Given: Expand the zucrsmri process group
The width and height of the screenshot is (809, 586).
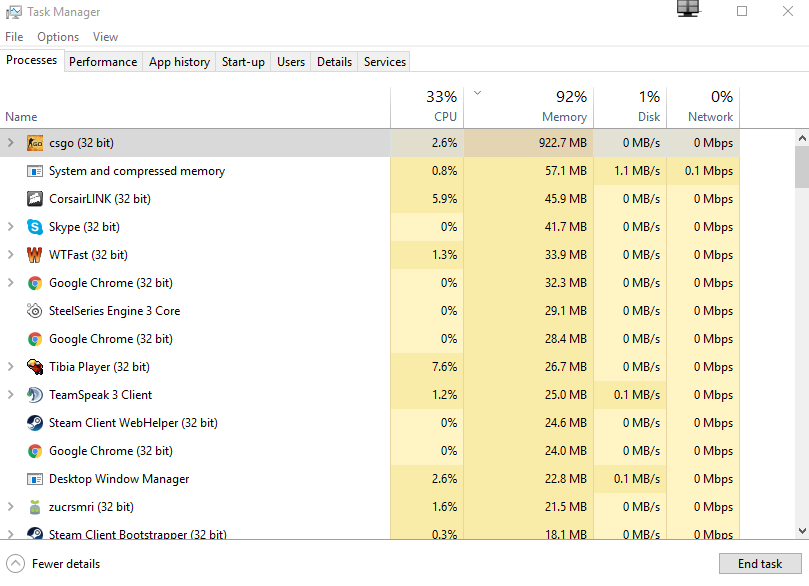Looking at the screenshot, I should [10, 507].
